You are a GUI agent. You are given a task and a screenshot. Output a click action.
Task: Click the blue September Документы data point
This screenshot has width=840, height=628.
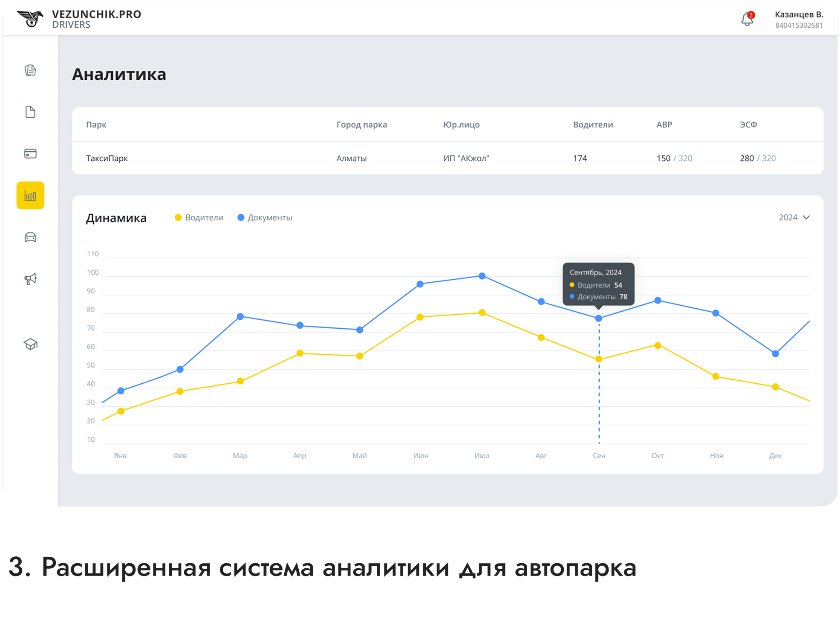coord(598,318)
